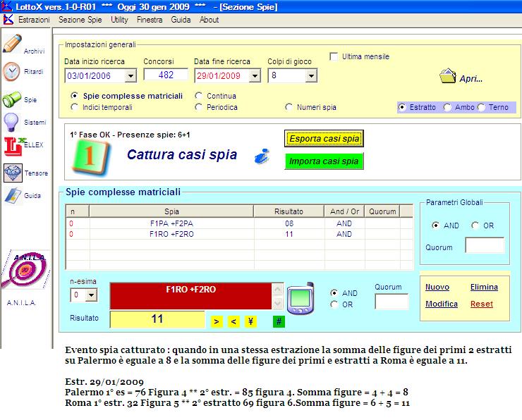Viewport: 522px width, 420px height.
Task: Click the Nuovo link
Action: pos(437,287)
